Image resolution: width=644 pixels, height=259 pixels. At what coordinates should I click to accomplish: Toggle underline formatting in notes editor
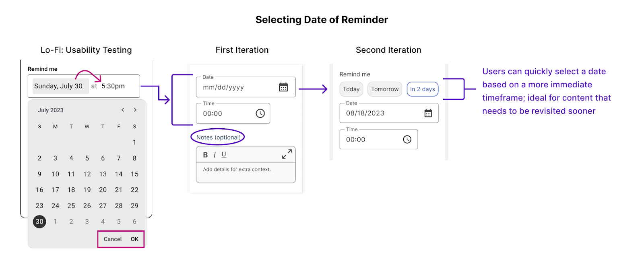click(224, 154)
